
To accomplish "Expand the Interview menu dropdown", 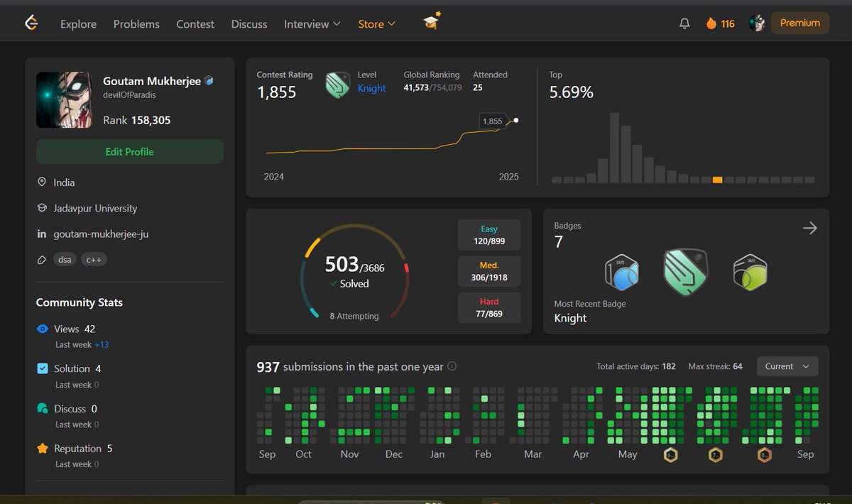I will click(312, 24).
